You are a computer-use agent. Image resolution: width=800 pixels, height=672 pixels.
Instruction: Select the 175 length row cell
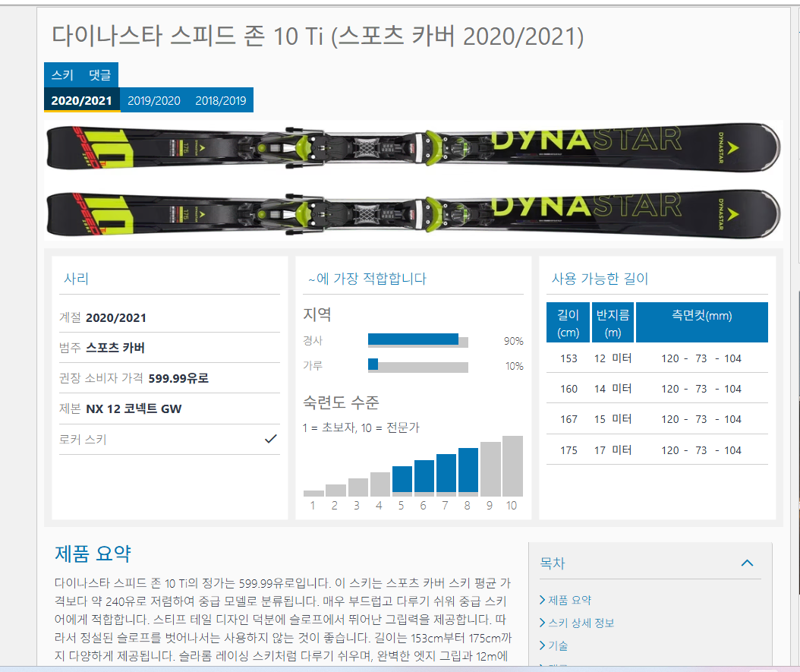click(x=569, y=450)
